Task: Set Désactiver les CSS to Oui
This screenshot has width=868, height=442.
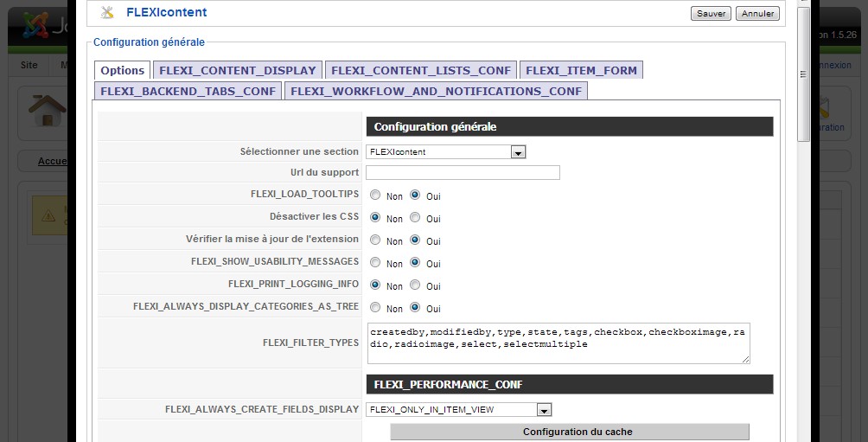Action: 415,218
